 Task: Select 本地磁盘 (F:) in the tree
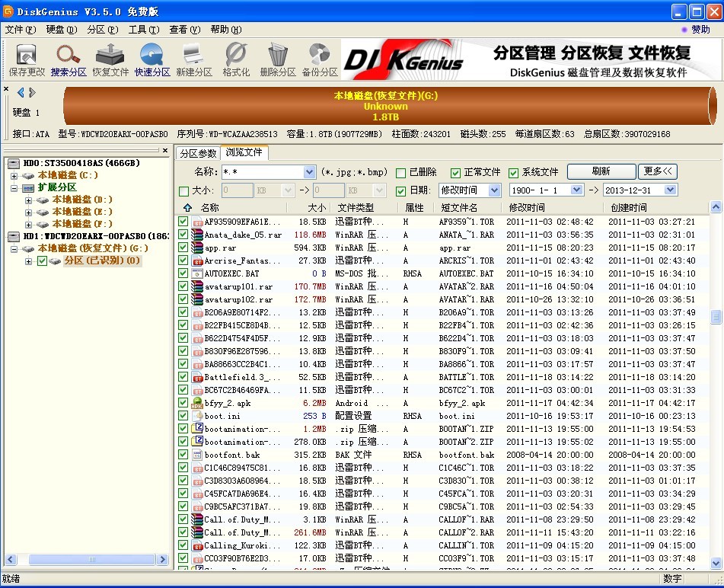[81, 224]
